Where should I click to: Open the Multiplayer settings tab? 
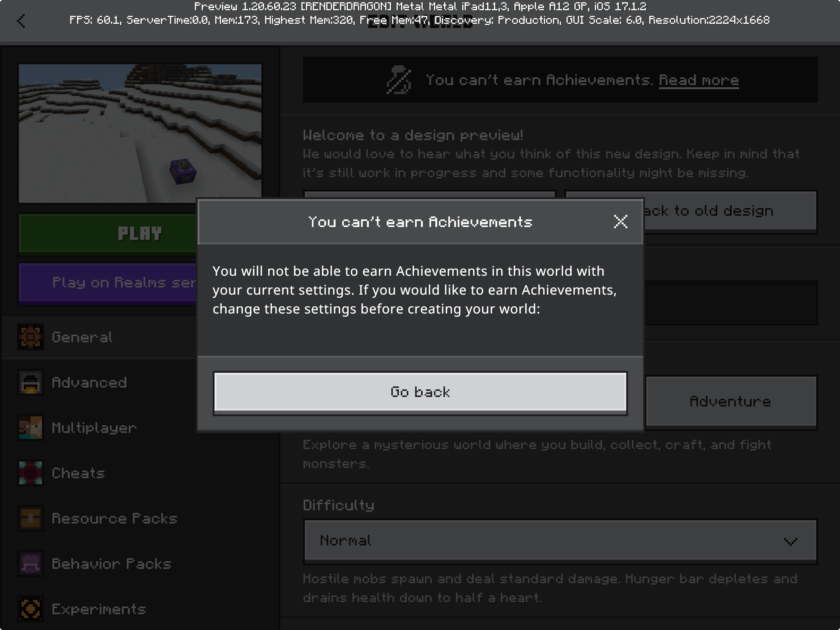(94, 428)
